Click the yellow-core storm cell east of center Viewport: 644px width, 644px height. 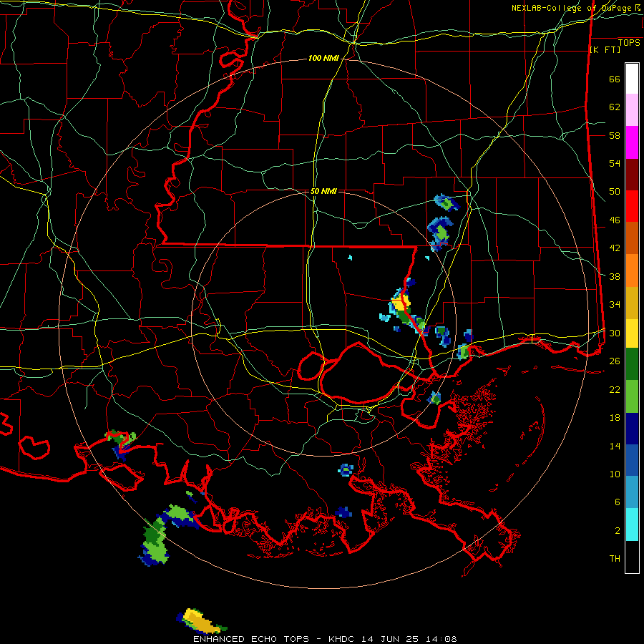[x=399, y=304]
